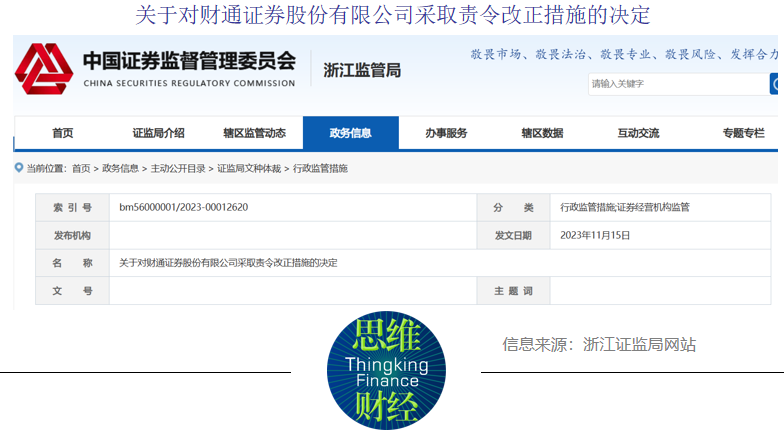The height and width of the screenshot is (431, 784).
Task: Go to 首页 in the breadcrumb
Action: (81, 168)
